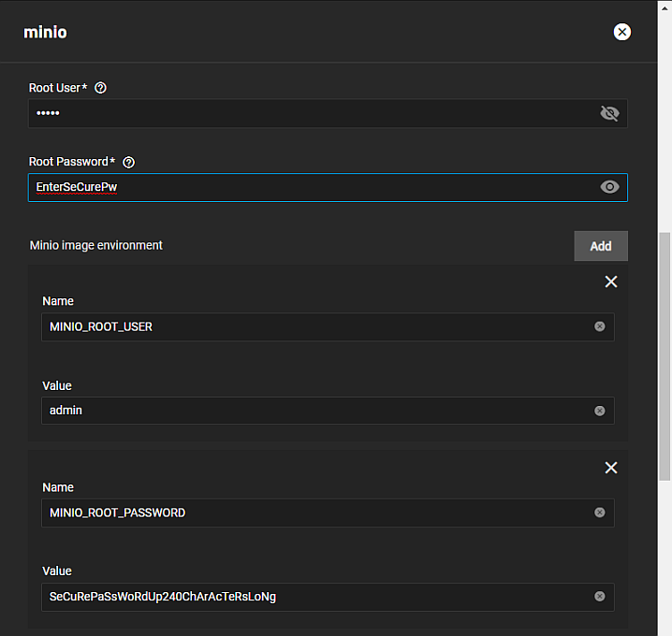
Task: Edit the MINIO_ROOT_PASSWORD name input
Action: [309, 513]
